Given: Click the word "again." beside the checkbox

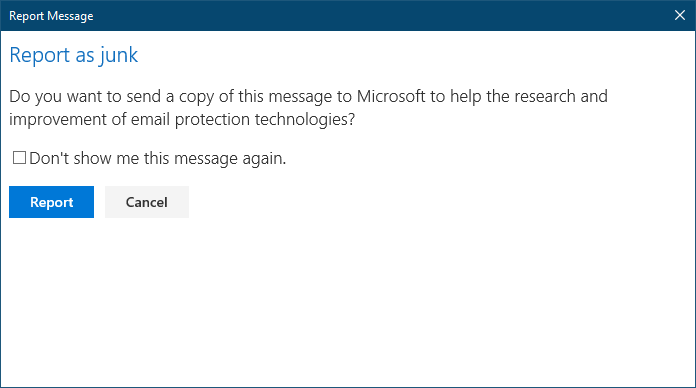Looking at the screenshot, I should point(264,159).
